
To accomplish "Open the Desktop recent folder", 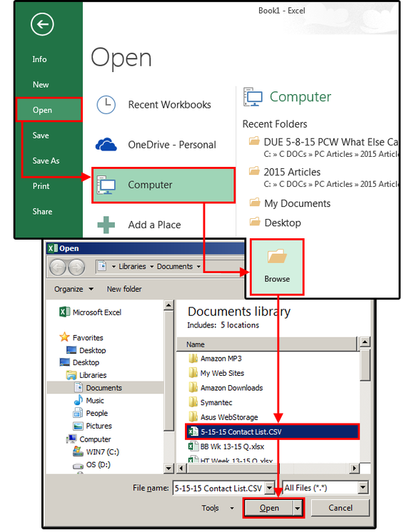I will tap(276, 222).
